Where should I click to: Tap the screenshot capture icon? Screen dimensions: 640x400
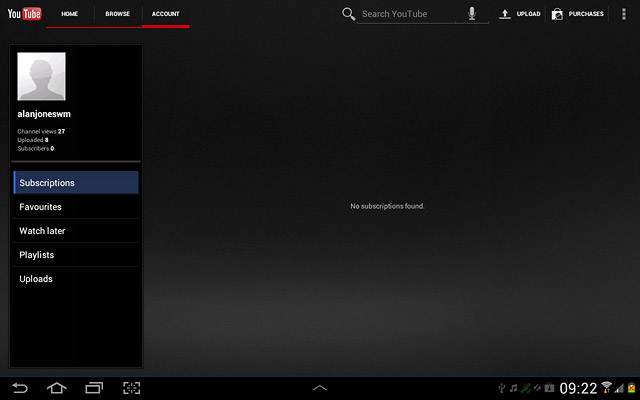coord(131,388)
